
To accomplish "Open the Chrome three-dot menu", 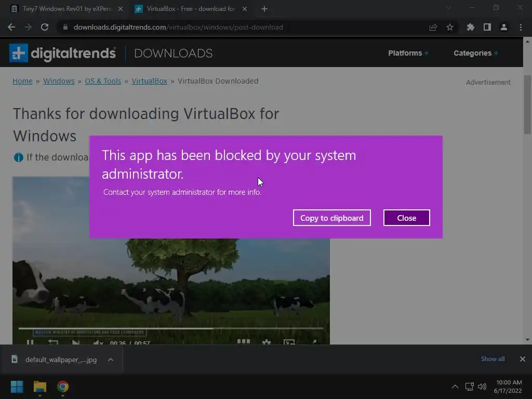I will pos(521,27).
